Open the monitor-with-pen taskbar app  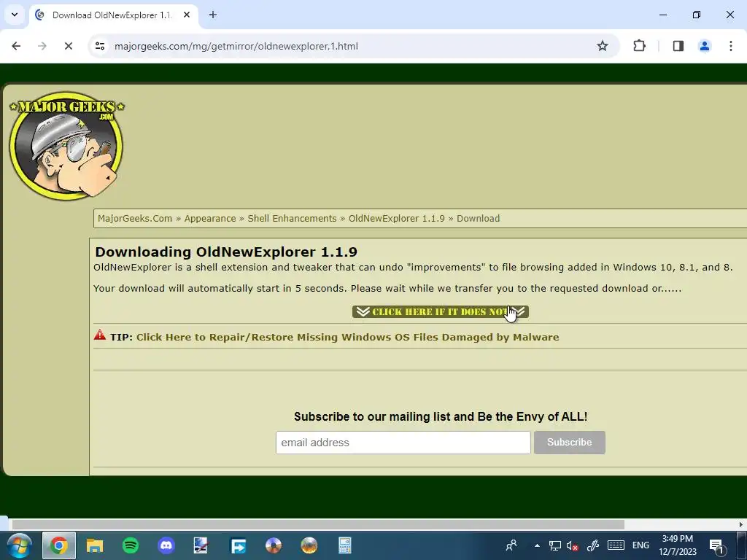201,545
